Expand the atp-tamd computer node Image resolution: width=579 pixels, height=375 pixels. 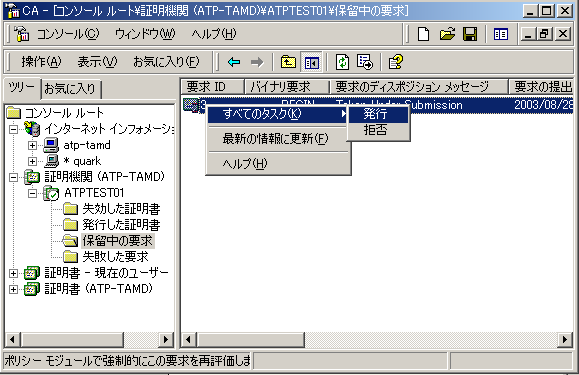(32, 145)
